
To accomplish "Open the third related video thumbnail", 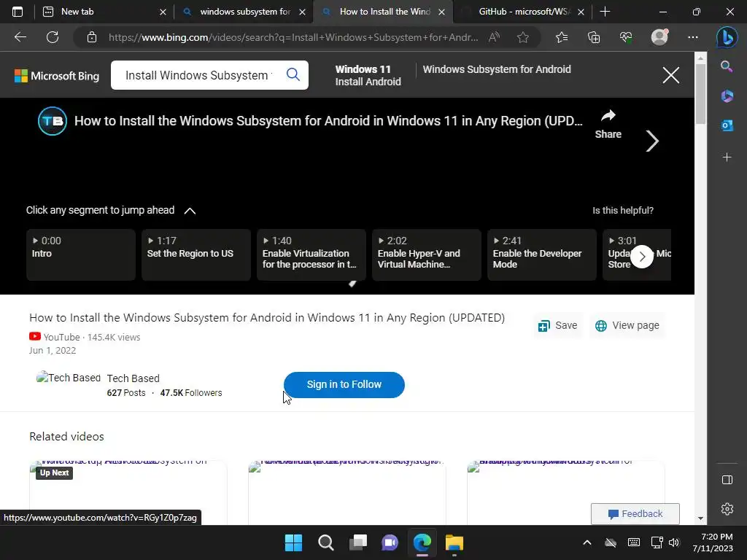I will coord(565,492).
